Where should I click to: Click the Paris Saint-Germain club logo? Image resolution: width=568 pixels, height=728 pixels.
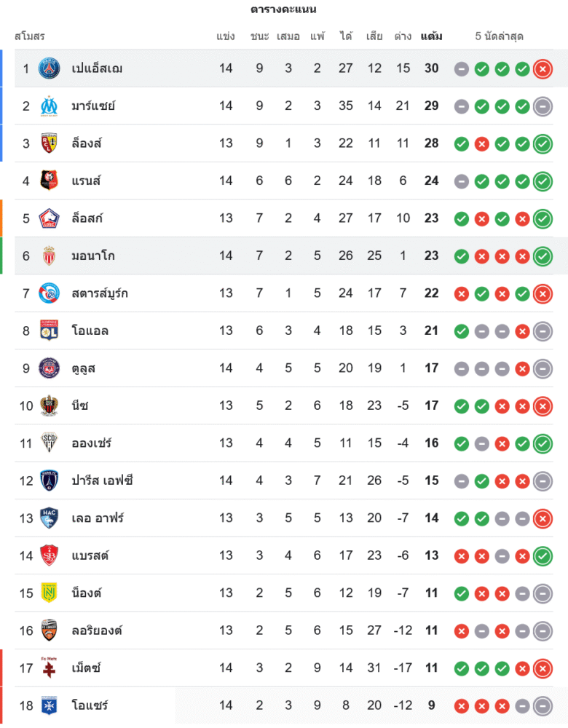(50, 68)
